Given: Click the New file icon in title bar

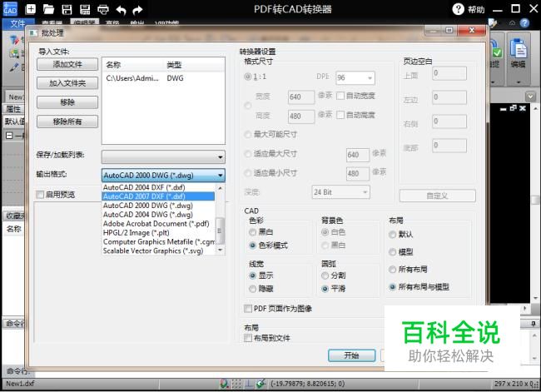Looking at the screenshot, I should (x=31, y=9).
